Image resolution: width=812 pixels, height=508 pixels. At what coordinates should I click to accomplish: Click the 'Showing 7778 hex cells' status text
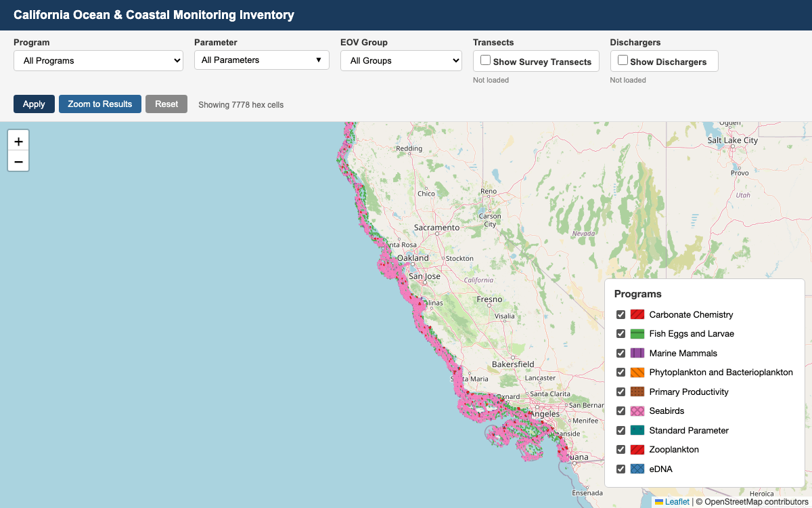[241, 105]
